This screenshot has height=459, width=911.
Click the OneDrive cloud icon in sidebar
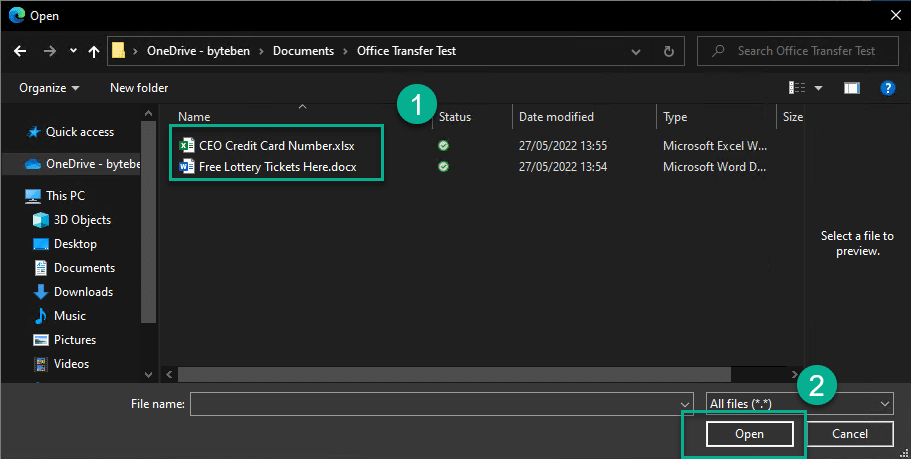click(x=33, y=164)
